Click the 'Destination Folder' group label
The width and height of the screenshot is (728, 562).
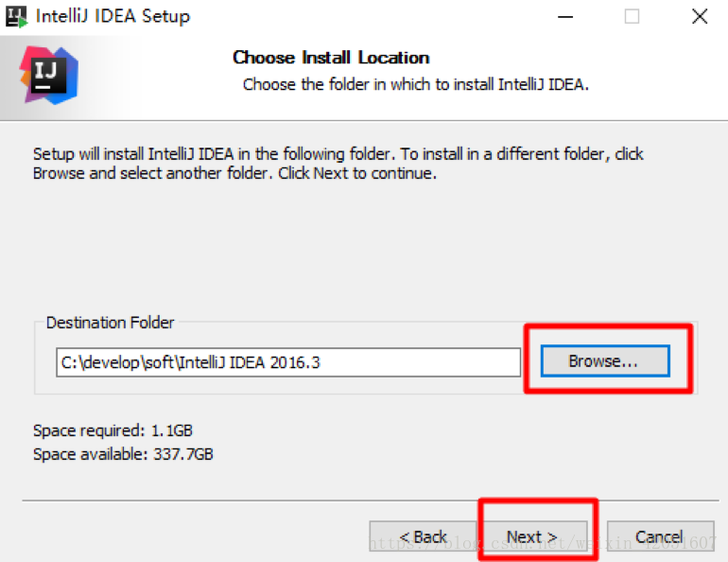pyautogui.click(x=111, y=323)
